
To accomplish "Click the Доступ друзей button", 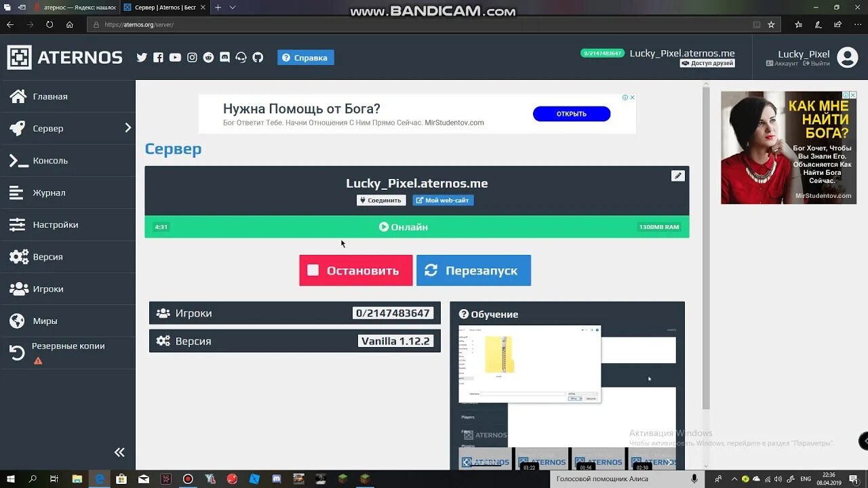I will click(707, 63).
